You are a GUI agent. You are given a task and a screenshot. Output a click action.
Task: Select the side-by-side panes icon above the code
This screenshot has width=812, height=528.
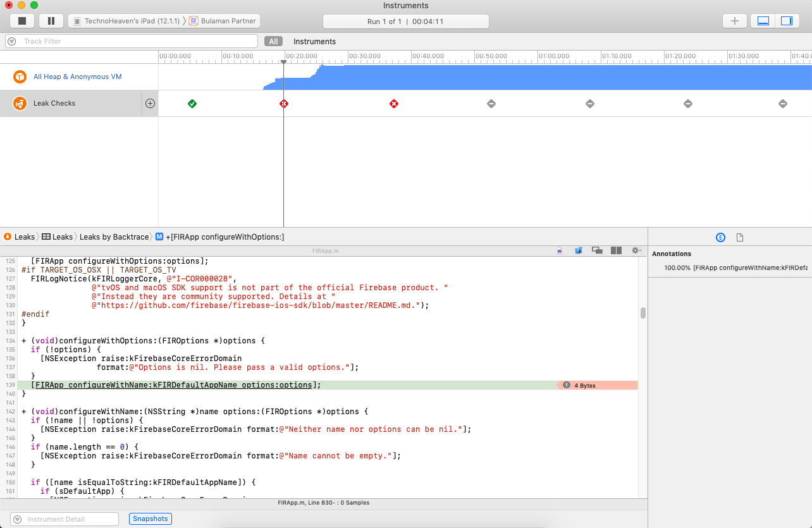point(616,250)
